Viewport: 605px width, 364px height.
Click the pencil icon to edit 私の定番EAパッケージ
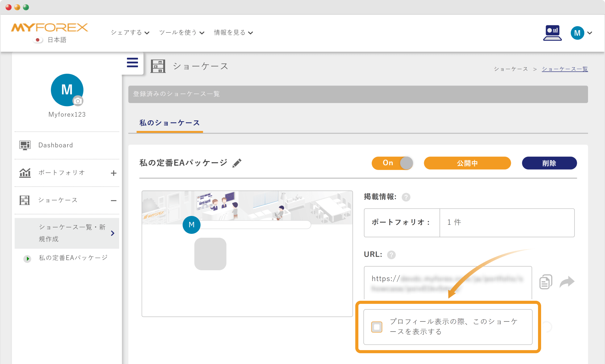[237, 163]
